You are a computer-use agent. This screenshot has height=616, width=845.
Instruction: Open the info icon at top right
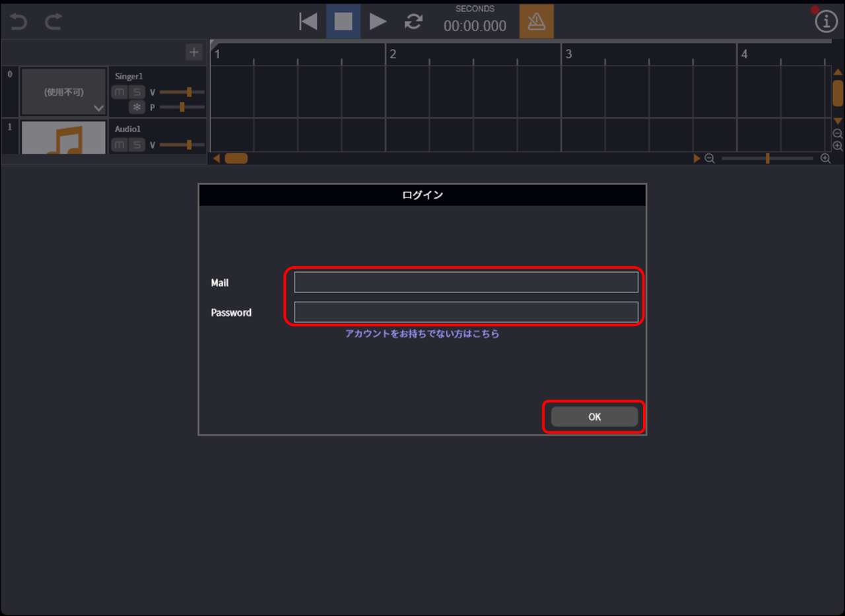826,22
